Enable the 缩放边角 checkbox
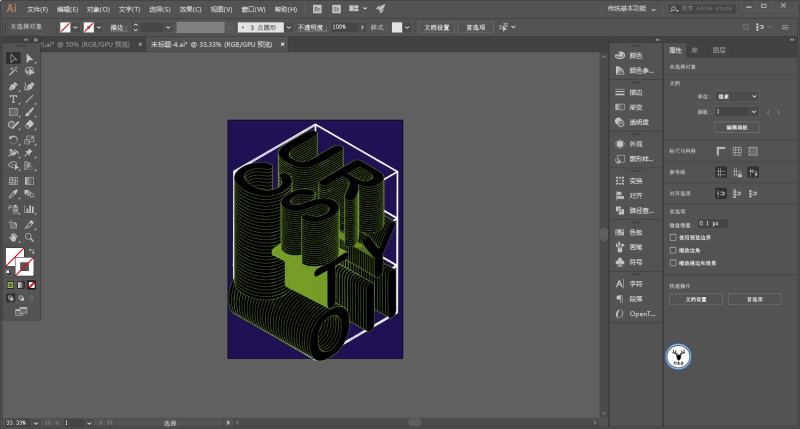 pyautogui.click(x=673, y=250)
